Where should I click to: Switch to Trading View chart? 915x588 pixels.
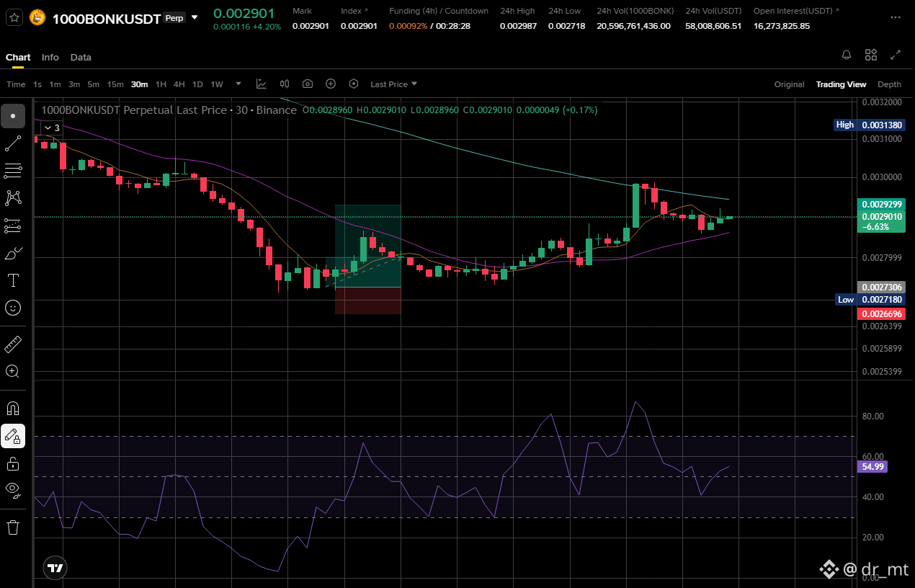tap(841, 84)
